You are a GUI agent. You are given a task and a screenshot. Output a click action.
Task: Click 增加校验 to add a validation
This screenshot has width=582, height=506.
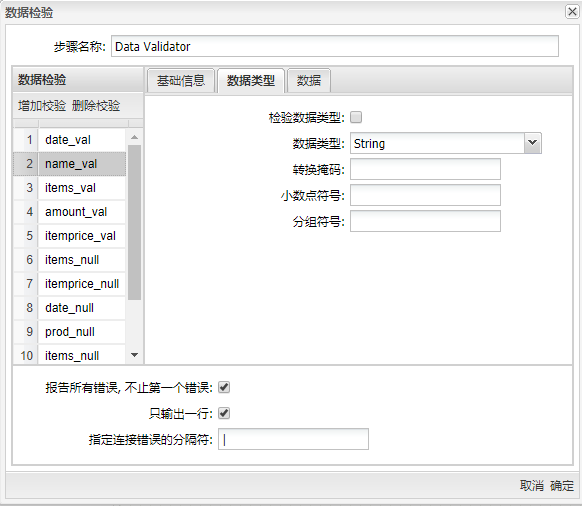click(x=42, y=106)
